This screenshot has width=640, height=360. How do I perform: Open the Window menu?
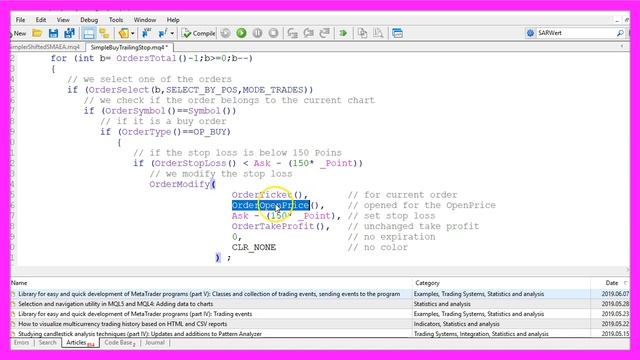click(145, 20)
